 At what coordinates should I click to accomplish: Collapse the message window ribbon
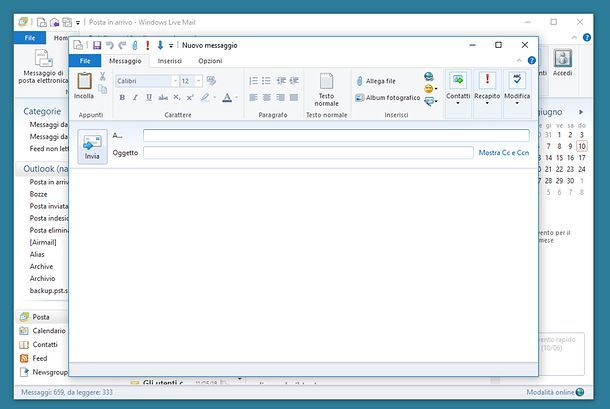pos(519,60)
